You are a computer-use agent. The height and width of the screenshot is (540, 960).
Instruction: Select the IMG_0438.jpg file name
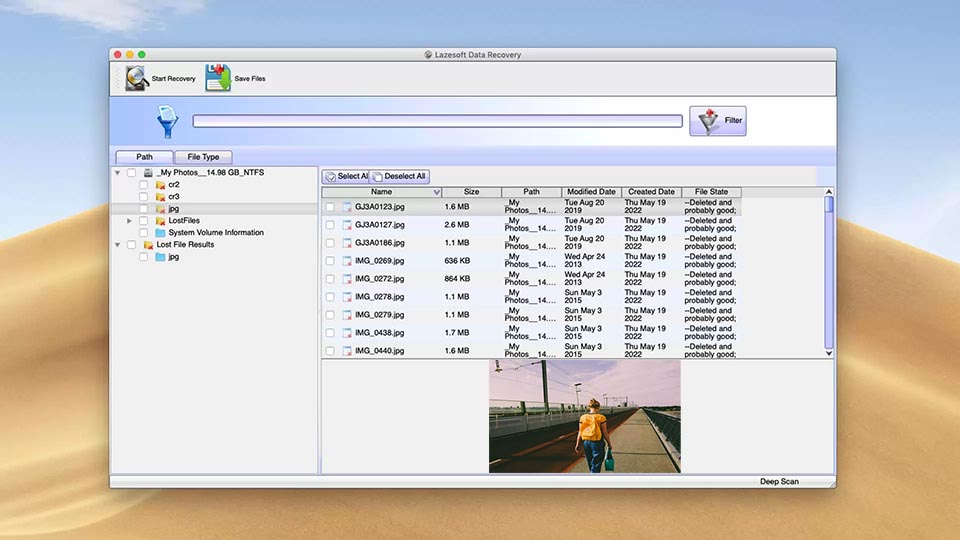click(x=380, y=332)
